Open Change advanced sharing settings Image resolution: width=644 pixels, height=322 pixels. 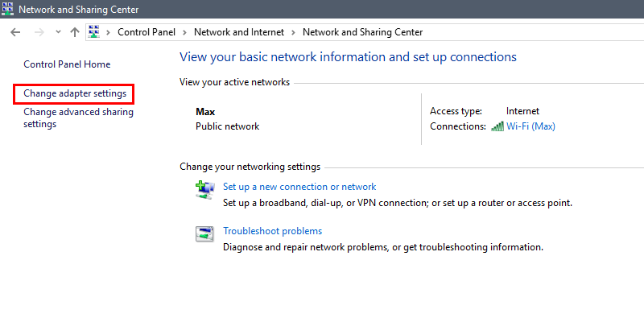(x=78, y=118)
